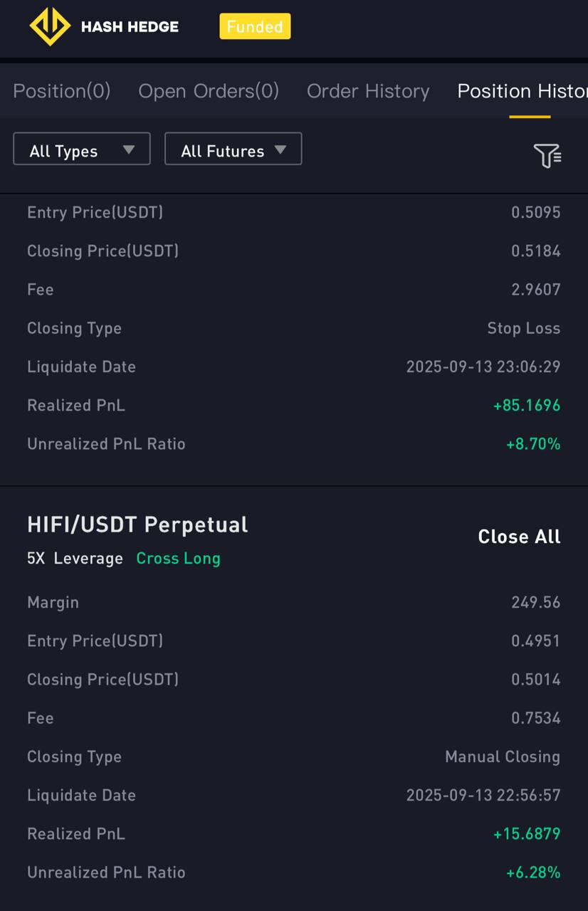Viewport: 588px width, 911px height.
Task: Tap the Hash Hedge diamond logo icon
Action: pos(50,27)
